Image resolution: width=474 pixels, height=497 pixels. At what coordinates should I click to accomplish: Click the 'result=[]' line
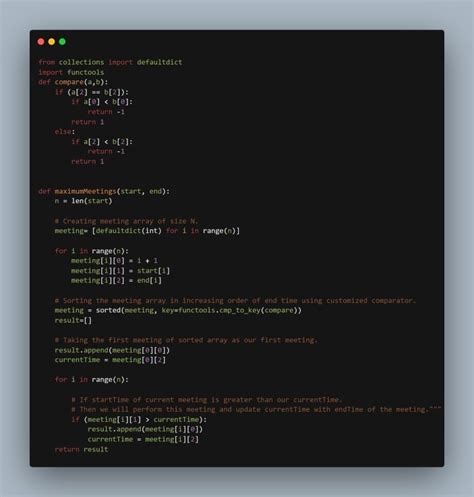(73, 320)
